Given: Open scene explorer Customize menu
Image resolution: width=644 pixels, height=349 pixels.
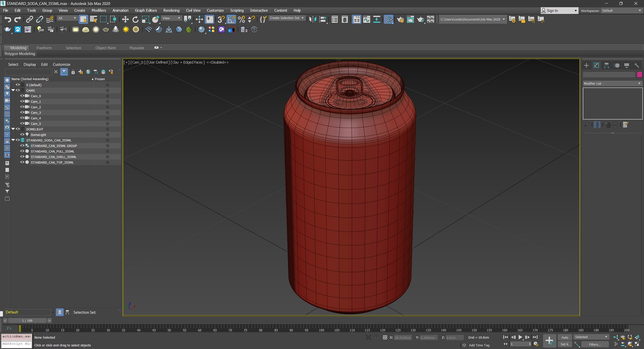Looking at the screenshot, I should point(61,64).
